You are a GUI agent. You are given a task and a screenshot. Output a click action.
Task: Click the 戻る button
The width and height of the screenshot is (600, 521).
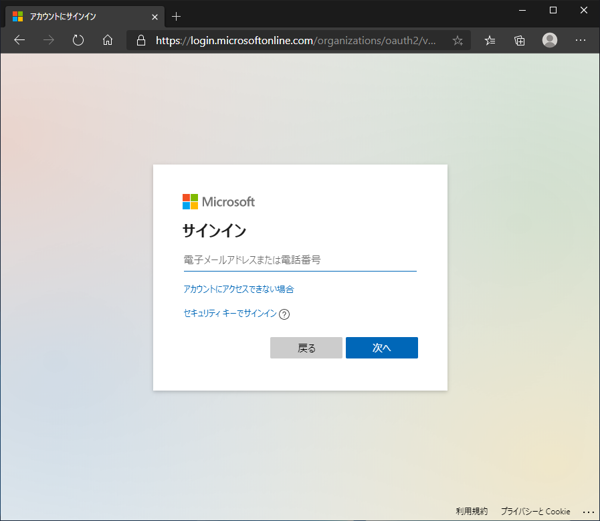(x=306, y=348)
